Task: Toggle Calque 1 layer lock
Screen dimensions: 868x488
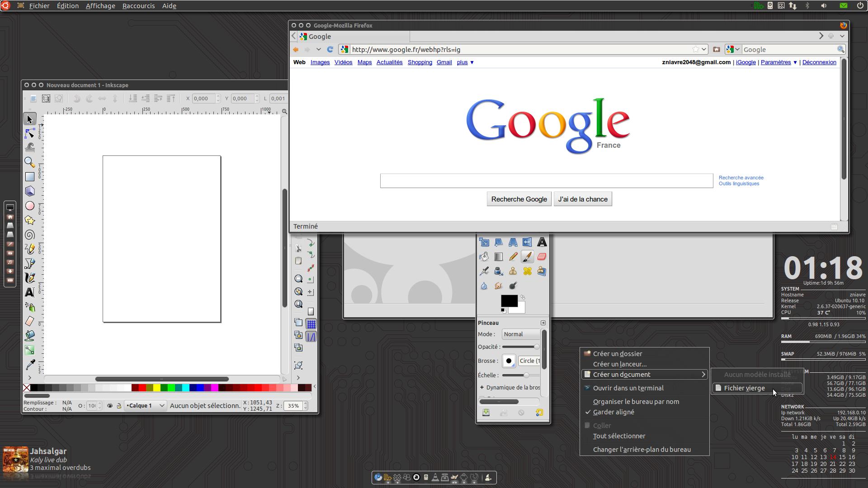Action: pos(119,406)
